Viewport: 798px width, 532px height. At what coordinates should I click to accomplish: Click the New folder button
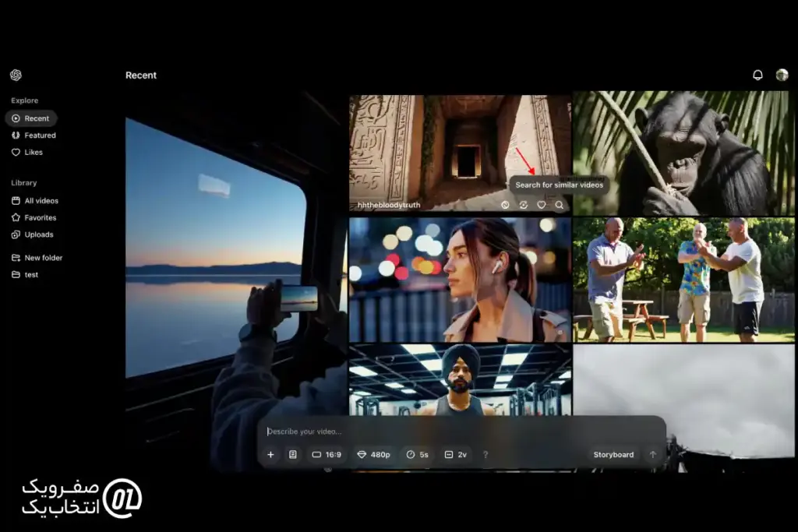[43, 258]
